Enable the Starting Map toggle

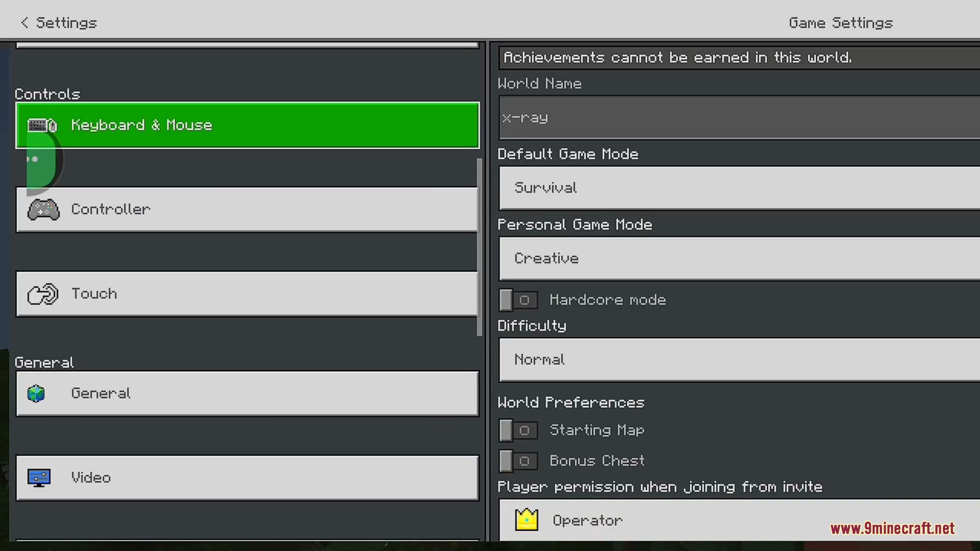pos(519,431)
